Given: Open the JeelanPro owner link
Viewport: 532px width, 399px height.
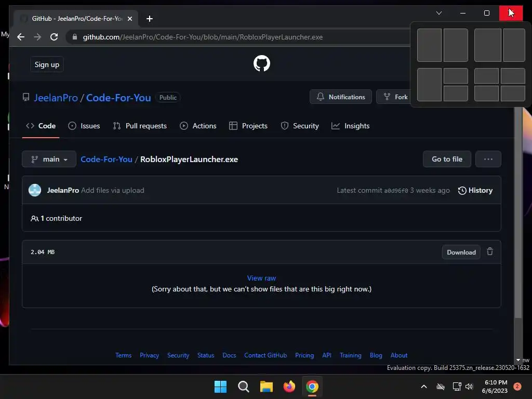Looking at the screenshot, I should click(56, 98).
